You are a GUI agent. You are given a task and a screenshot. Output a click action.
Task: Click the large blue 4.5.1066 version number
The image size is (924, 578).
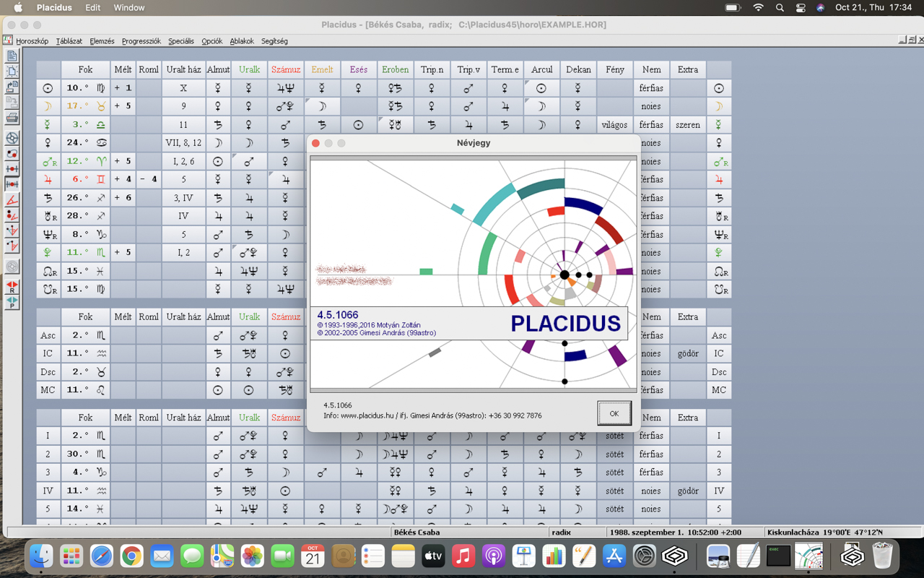pyautogui.click(x=338, y=315)
